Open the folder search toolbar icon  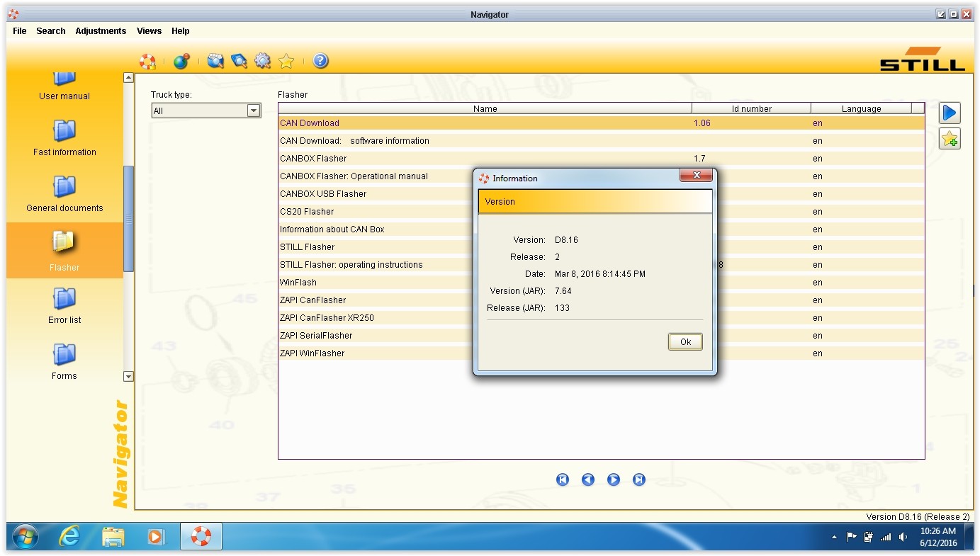point(215,62)
